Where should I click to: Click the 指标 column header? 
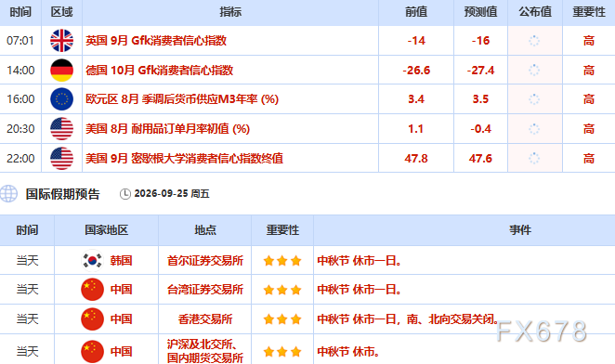point(230,12)
